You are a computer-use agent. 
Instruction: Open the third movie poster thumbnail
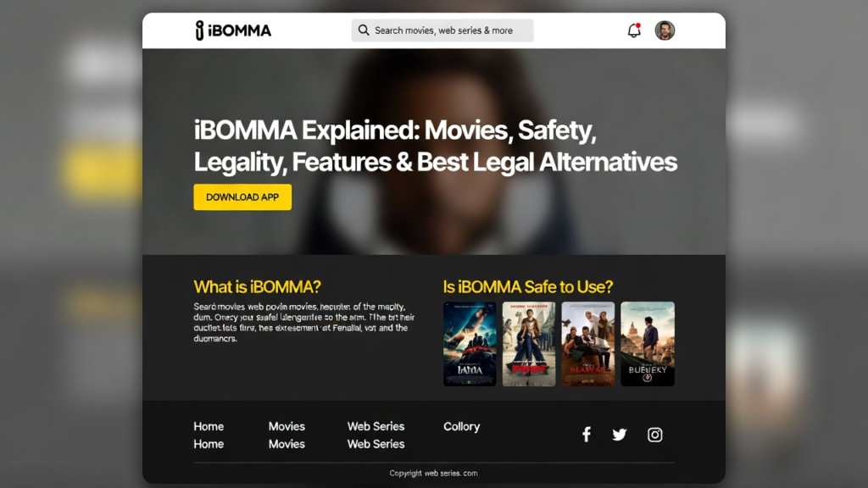click(588, 344)
